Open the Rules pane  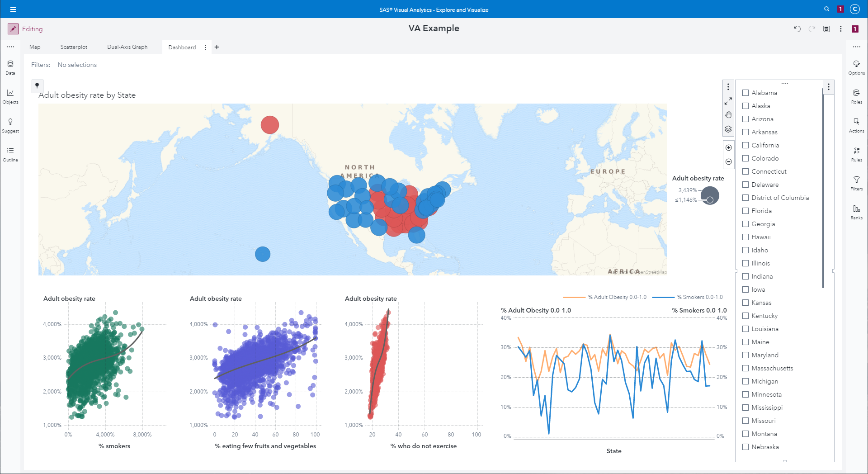pos(857,154)
